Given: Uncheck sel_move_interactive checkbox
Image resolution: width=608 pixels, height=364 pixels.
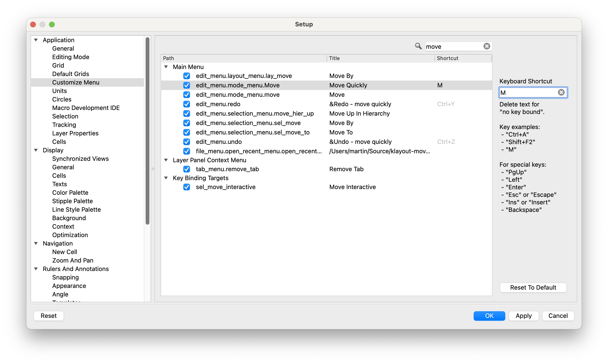Looking at the screenshot, I should (187, 187).
